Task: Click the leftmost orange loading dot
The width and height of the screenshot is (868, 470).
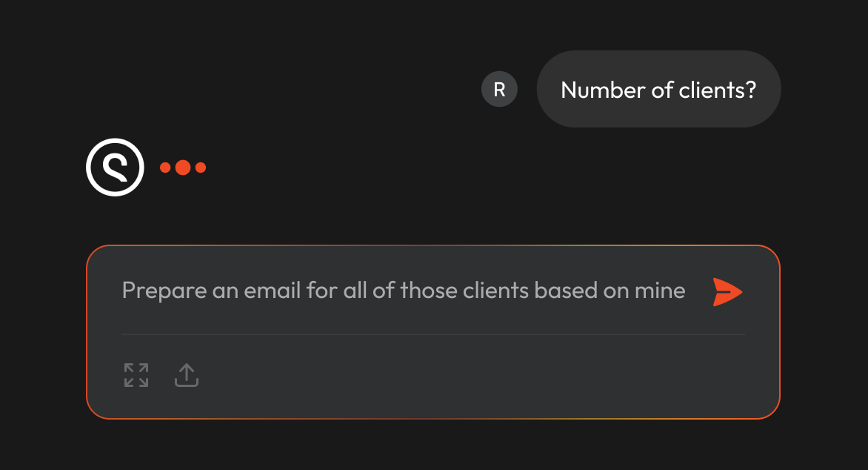Action: click(165, 168)
